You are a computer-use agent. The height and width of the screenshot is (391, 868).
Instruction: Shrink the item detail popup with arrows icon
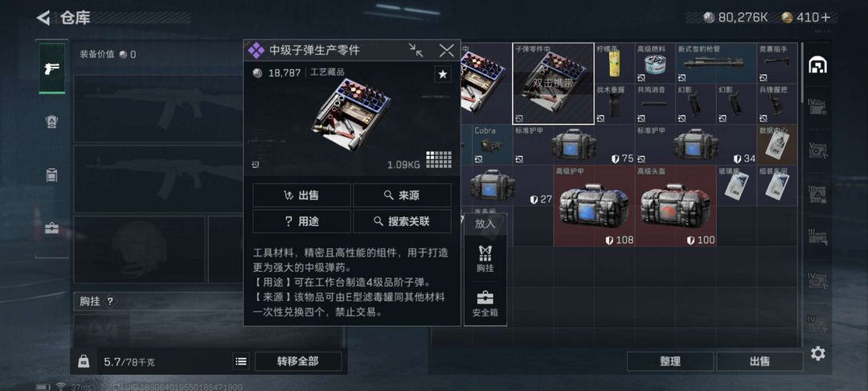[416, 51]
